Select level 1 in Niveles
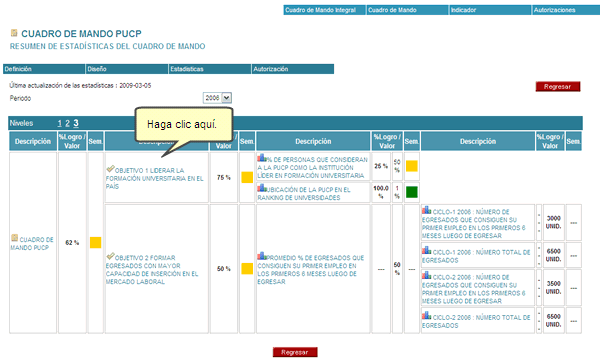This screenshot has width=600, height=362. [x=59, y=123]
